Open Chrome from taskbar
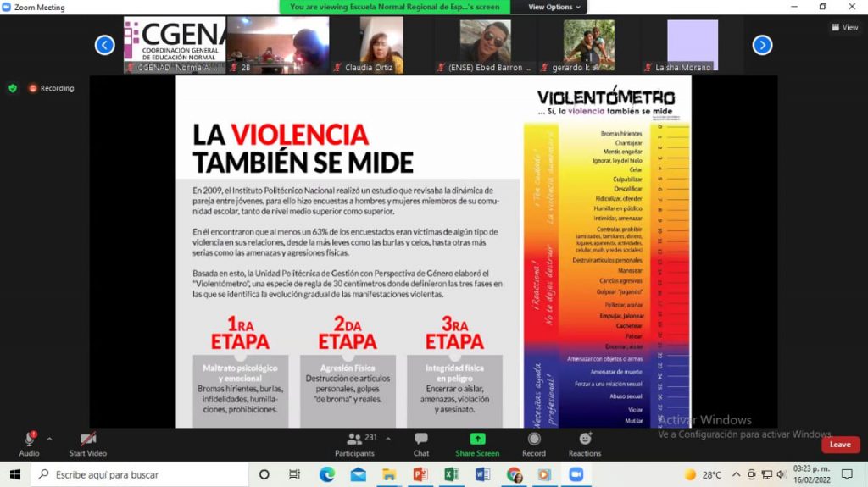The height and width of the screenshot is (487, 868). [x=515, y=474]
